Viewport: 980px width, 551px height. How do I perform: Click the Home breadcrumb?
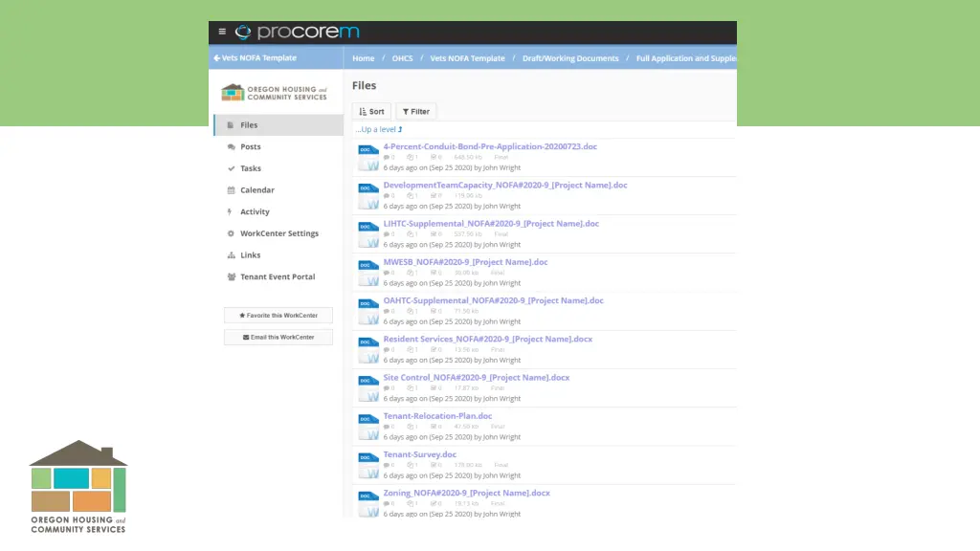tap(363, 58)
